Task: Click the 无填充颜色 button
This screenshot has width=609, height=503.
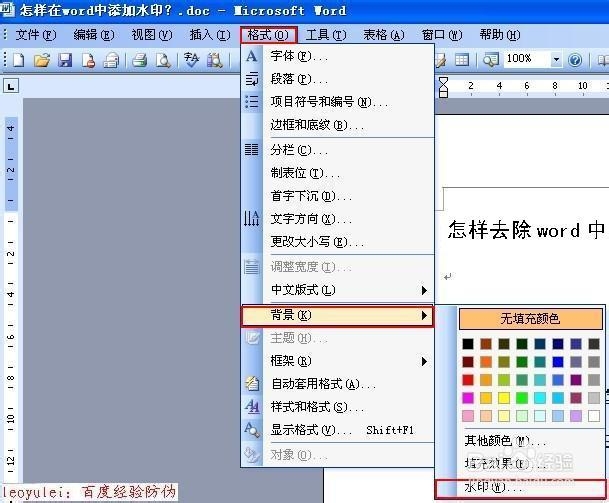Action: point(531,319)
